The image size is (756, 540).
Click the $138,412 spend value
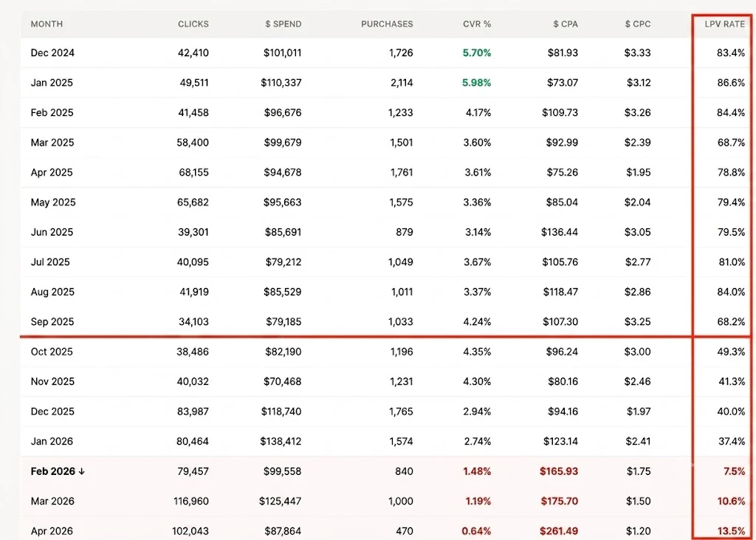281,442
